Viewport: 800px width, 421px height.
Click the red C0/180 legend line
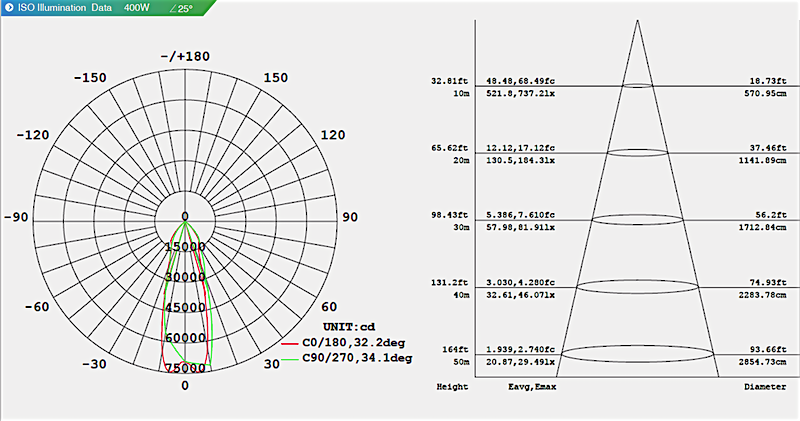290,344
